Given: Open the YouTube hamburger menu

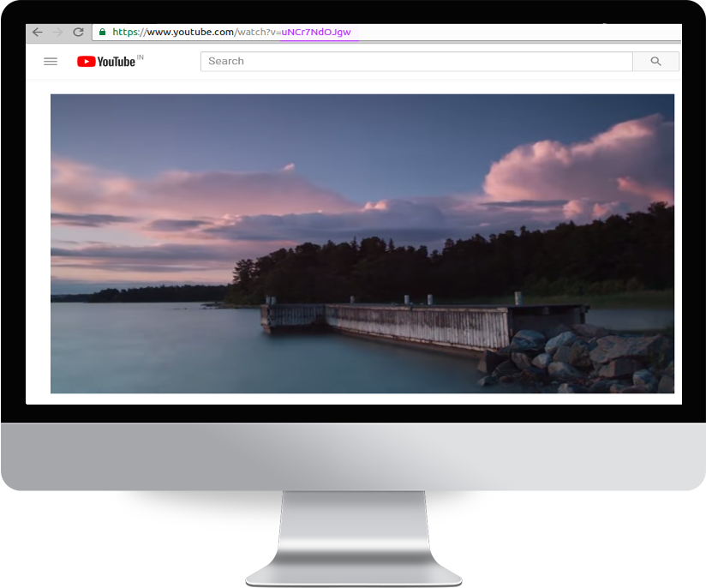Looking at the screenshot, I should tap(51, 61).
